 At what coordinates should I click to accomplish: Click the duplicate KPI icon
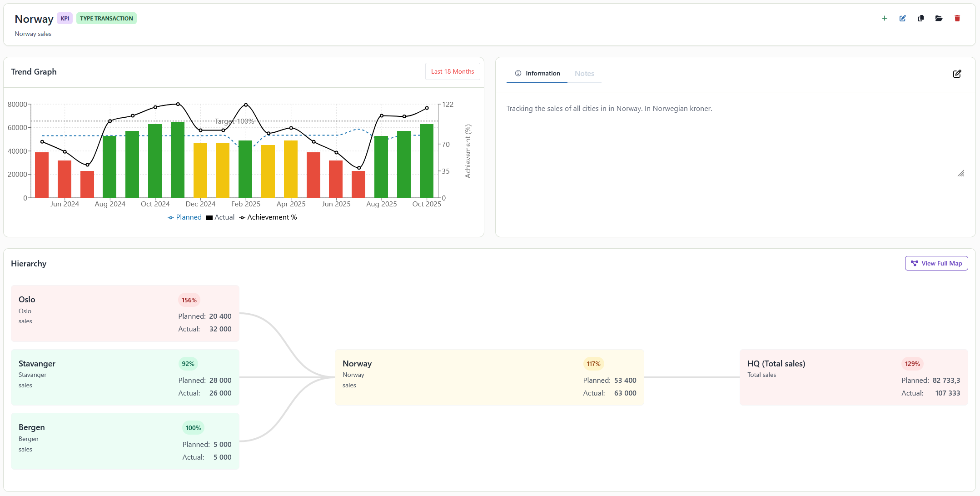click(x=921, y=18)
